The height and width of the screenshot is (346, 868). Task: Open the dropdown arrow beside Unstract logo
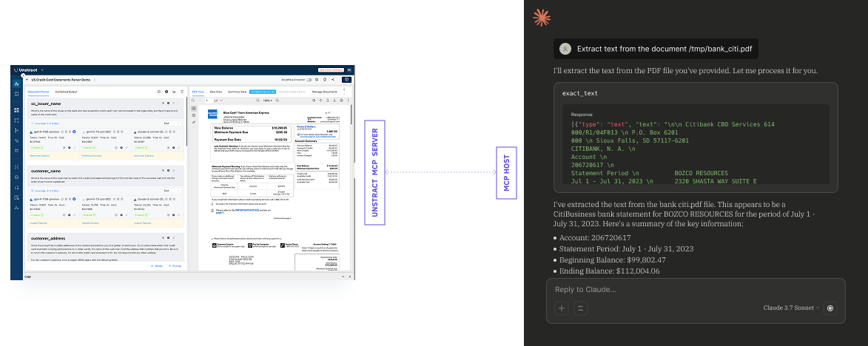click(x=43, y=70)
